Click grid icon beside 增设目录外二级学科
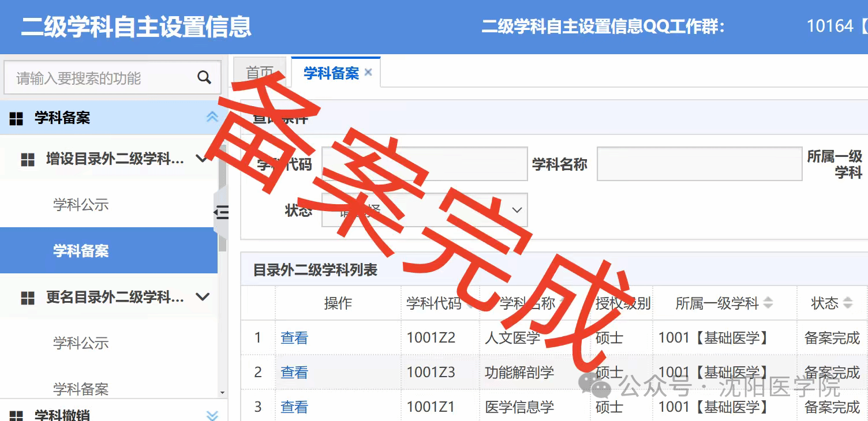868x421 pixels. point(28,159)
